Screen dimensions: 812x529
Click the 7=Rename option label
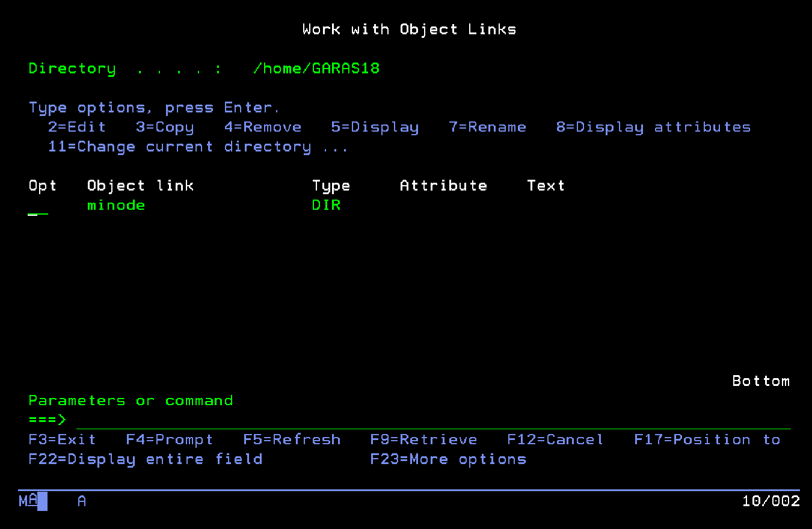(x=487, y=127)
